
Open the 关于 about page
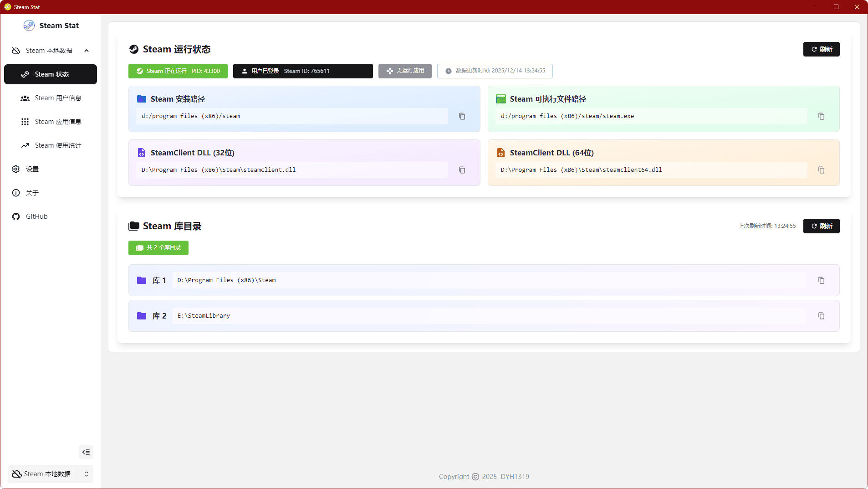pyautogui.click(x=32, y=193)
